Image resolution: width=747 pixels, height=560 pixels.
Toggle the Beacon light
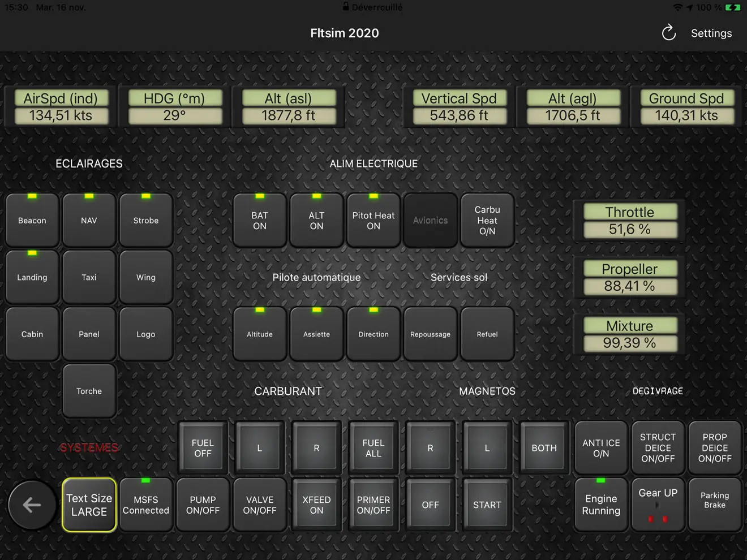pos(32,220)
